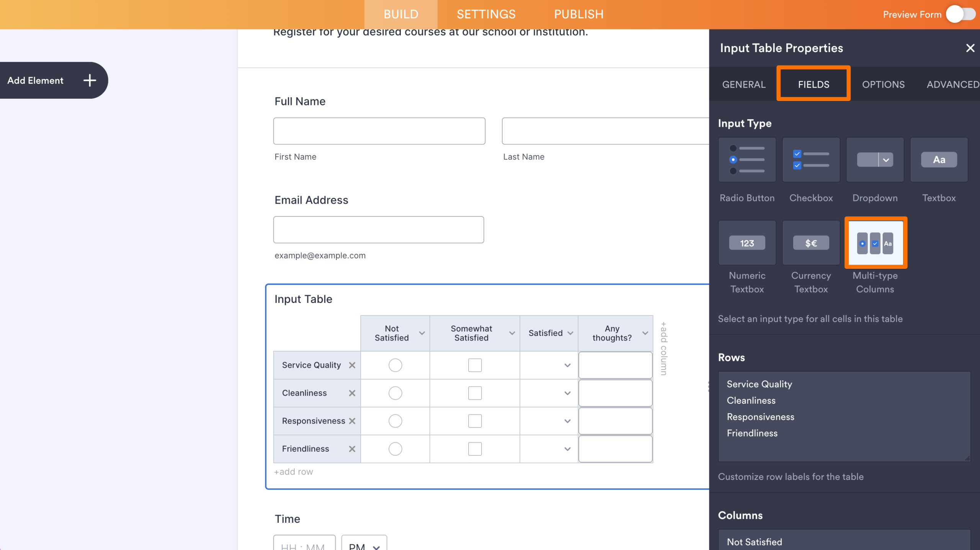This screenshot has height=550, width=980.
Task: Enable the Preview Form toggle
Action: click(x=960, y=14)
